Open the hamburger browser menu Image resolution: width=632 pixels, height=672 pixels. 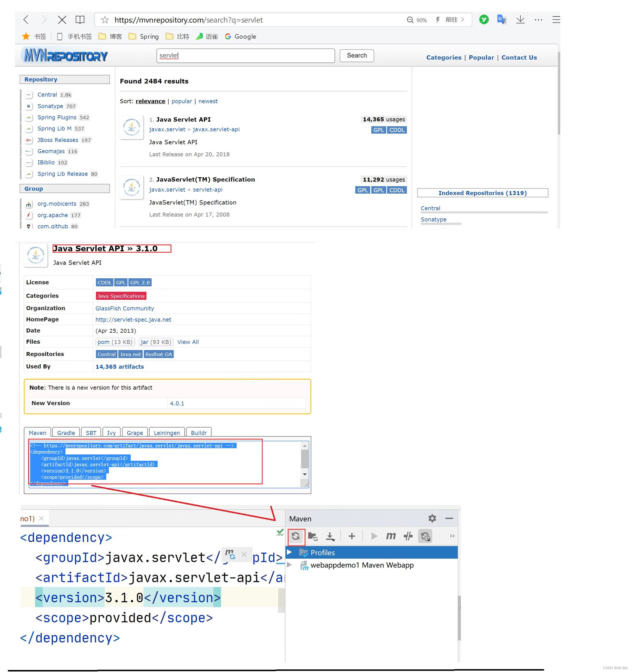click(x=556, y=20)
